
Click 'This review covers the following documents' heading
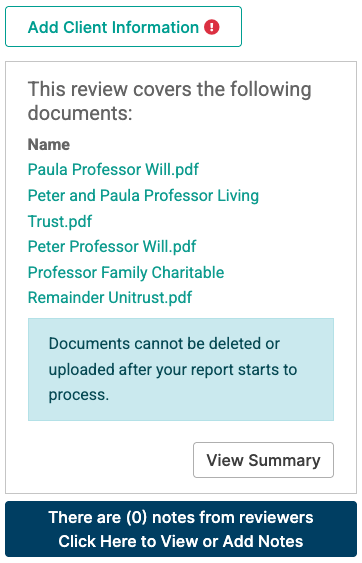click(x=170, y=101)
